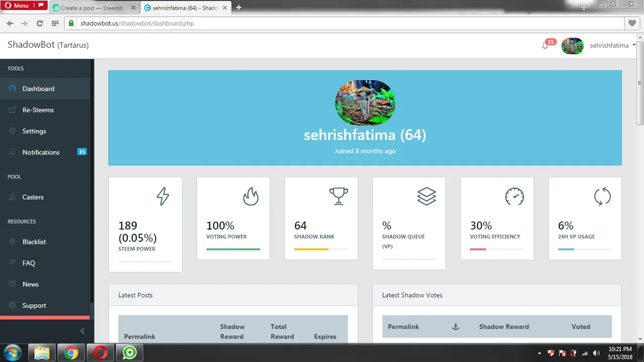The image size is (644, 362).
Task: Click the refresh arrows 24H VP Usage icon
Action: (602, 196)
